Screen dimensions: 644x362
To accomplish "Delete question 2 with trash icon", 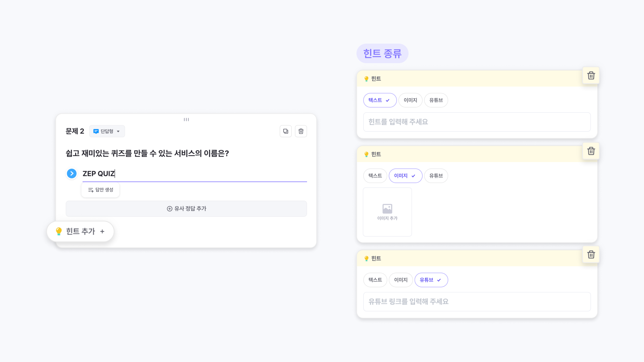I will (301, 131).
